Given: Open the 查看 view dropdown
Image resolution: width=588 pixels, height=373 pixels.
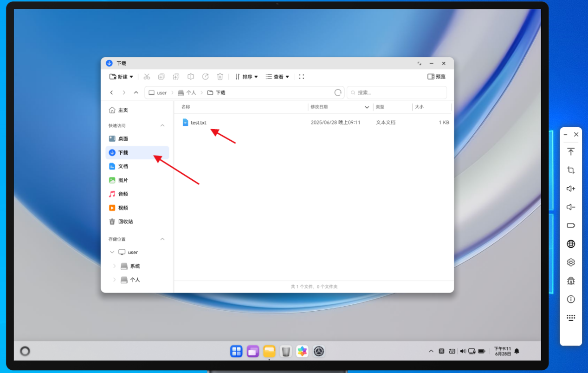Looking at the screenshot, I should pyautogui.click(x=278, y=77).
